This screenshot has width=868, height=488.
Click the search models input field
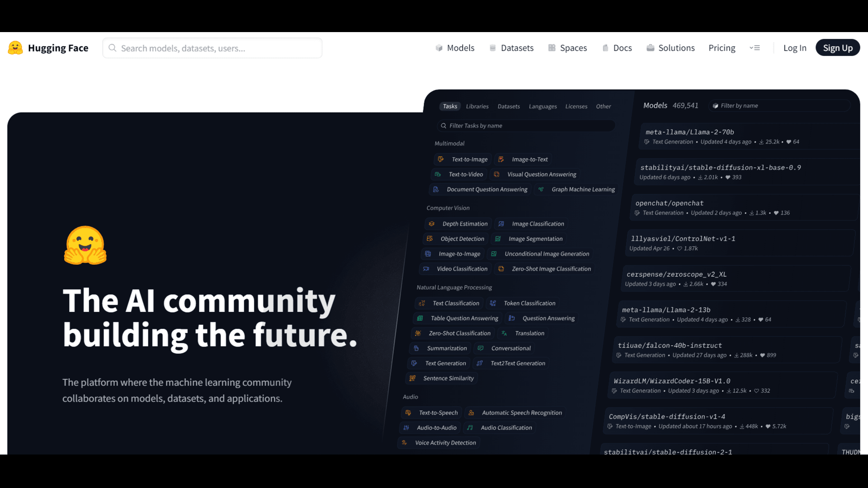pos(212,47)
